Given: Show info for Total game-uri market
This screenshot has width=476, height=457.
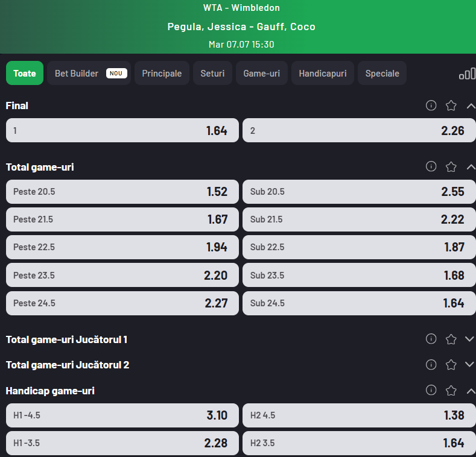Looking at the screenshot, I should coord(431,166).
